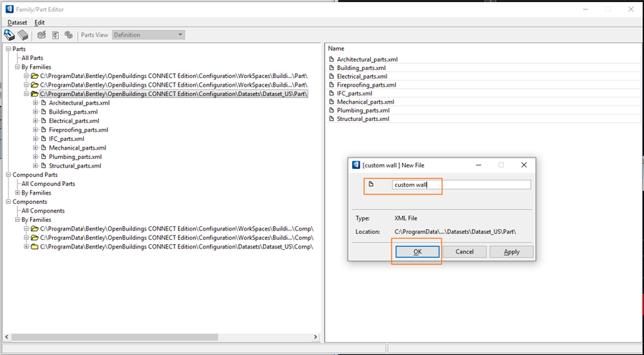Select Architectural_parts.xml in the Name list
644x355 pixels.
tap(367, 59)
